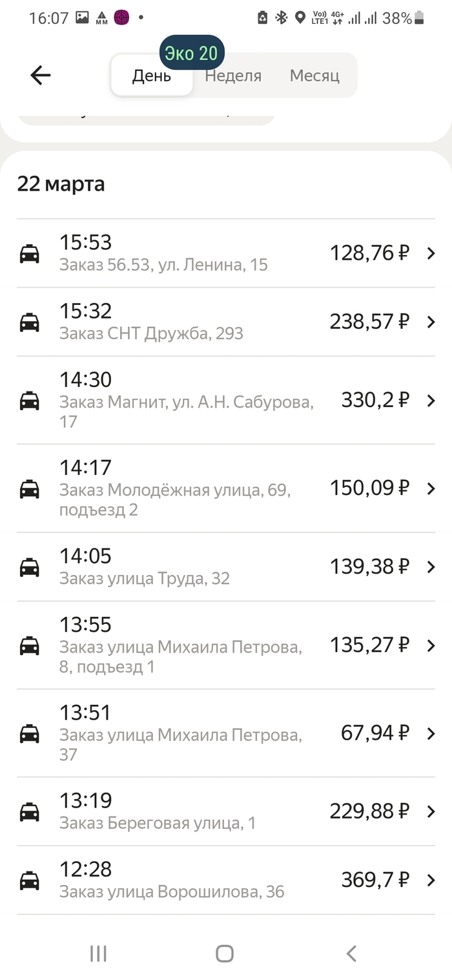Switch to the Месяц tab
The width and height of the screenshot is (452, 980).
[314, 76]
